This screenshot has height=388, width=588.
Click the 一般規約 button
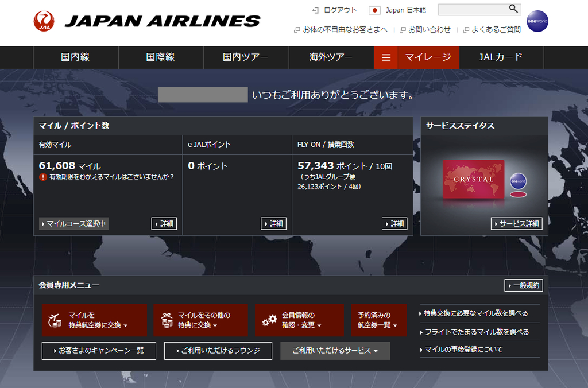[524, 286]
